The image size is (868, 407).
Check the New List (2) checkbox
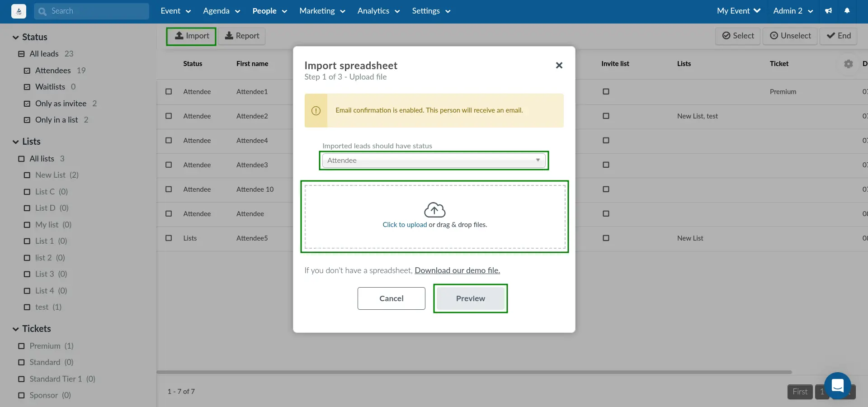tap(27, 175)
